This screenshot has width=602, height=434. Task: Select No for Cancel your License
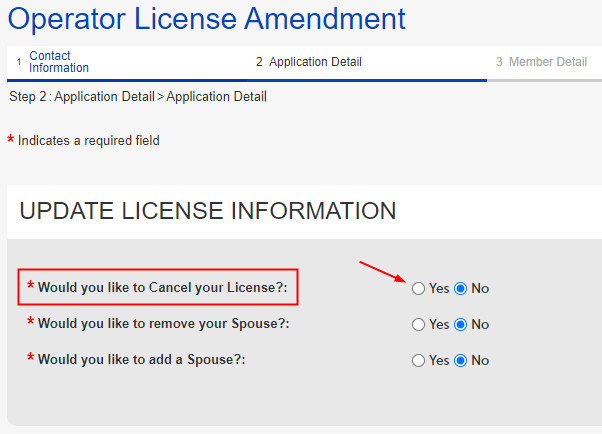click(x=461, y=288)
